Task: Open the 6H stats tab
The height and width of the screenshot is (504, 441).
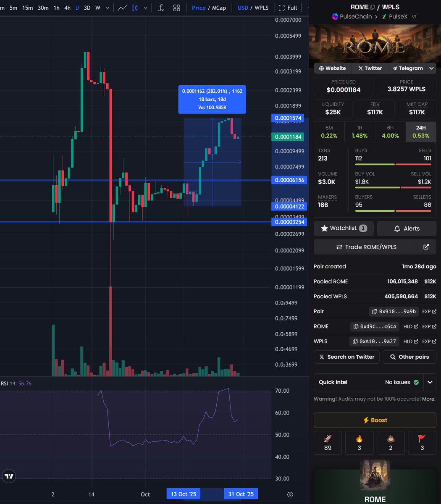Action: (390, 132)
